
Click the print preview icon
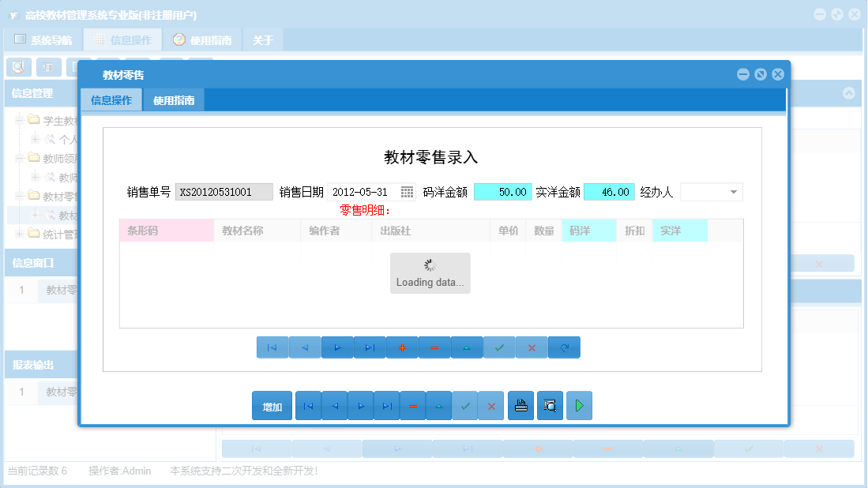[550, 405]
